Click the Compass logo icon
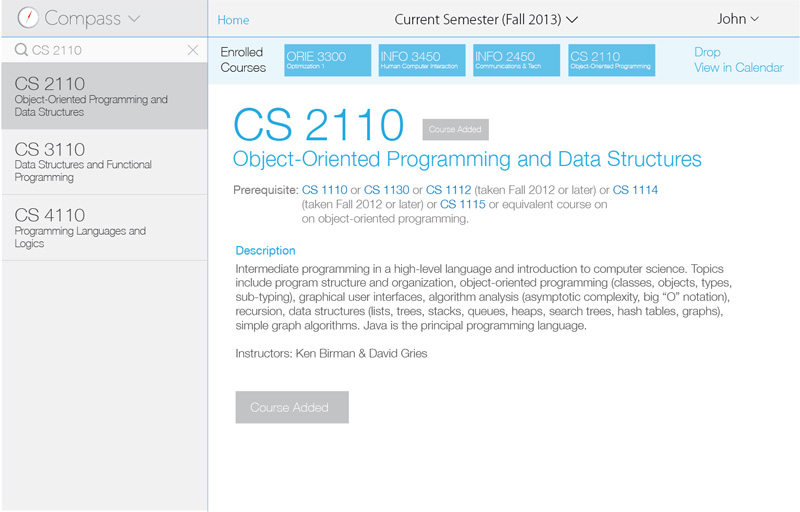 click(x=28, y=18)
